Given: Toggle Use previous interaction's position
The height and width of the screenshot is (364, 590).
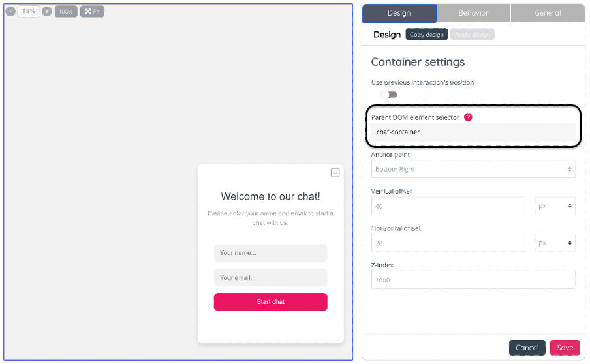Looking at the screenshot, I should 389,95.
